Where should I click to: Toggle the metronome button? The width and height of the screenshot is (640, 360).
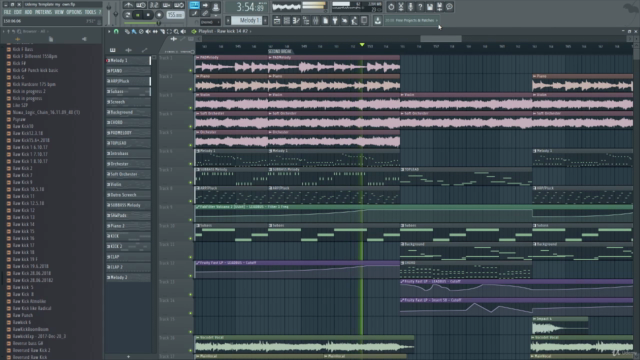coord(129,5)
